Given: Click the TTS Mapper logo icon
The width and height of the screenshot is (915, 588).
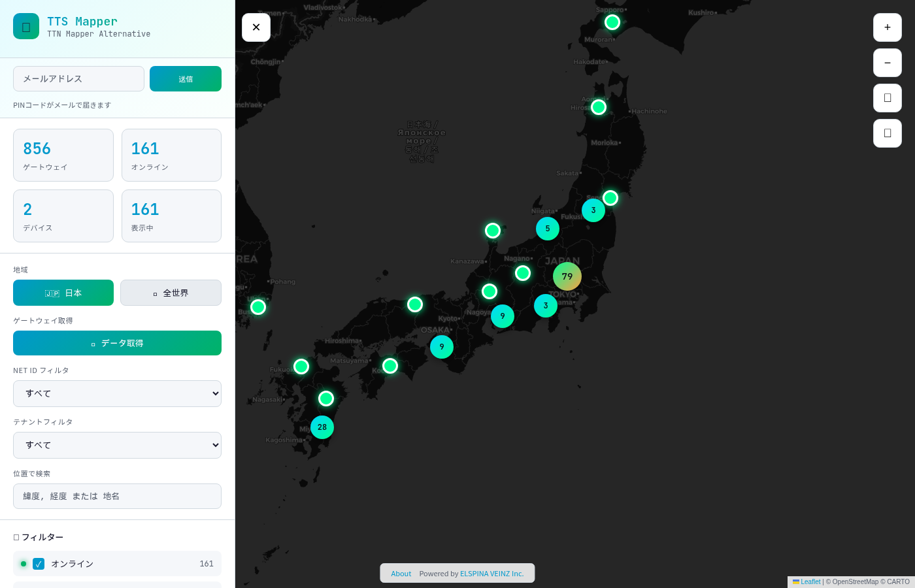Looking at the screenshot, I should point(26,27).
